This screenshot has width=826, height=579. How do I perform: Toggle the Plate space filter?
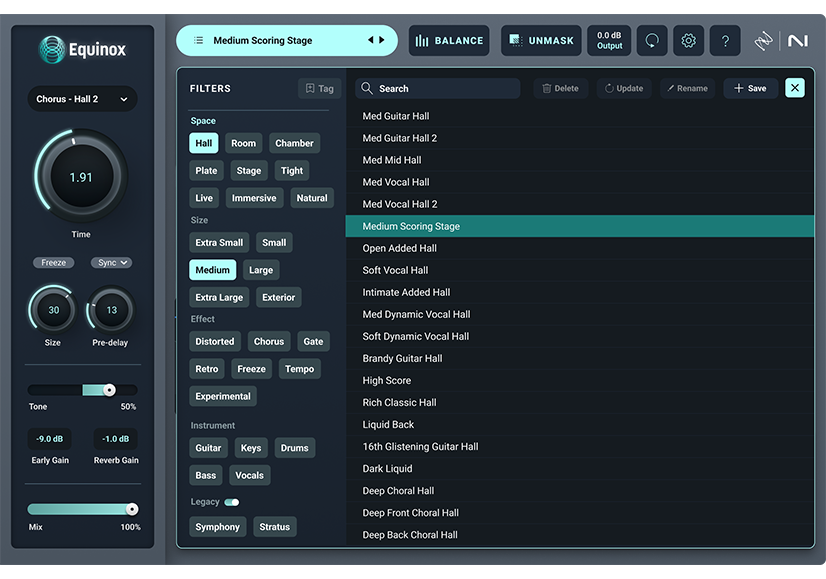click(206, 171)
